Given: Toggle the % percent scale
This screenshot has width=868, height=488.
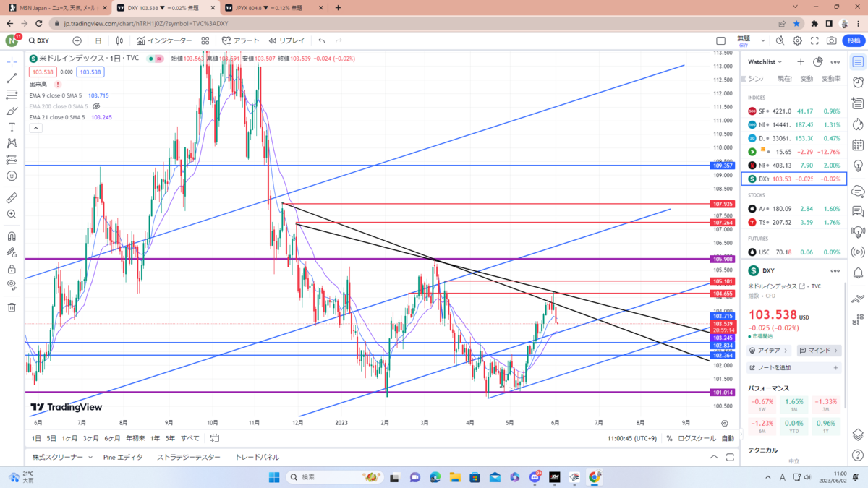Looking at the screenshot, I should 669,438.
